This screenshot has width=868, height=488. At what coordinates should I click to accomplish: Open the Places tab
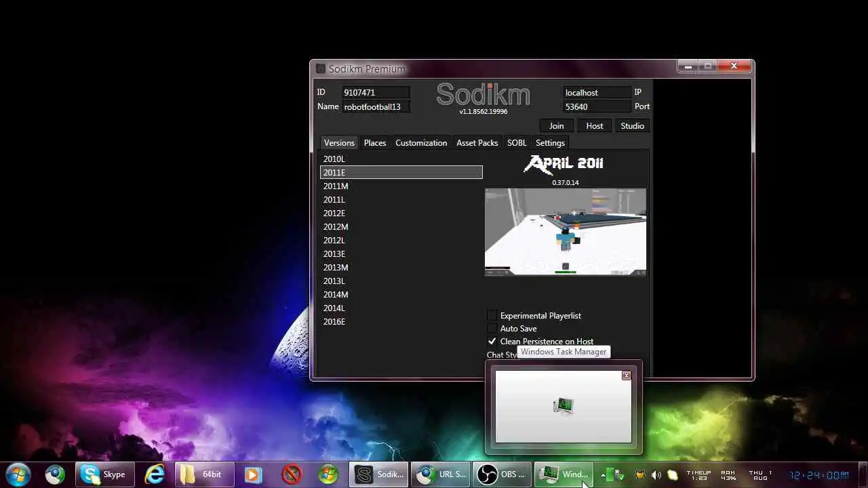pos(375,142)
